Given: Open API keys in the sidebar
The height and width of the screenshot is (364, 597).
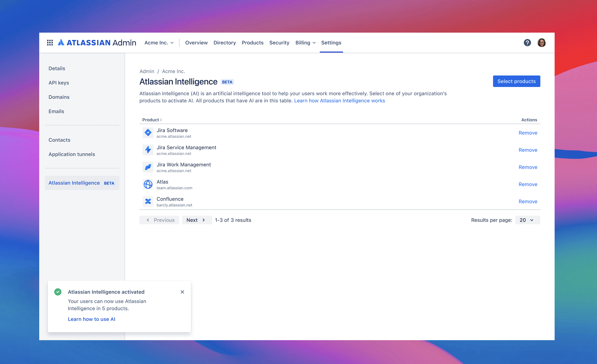Looking at the screenshot, I should click(59, 83).
